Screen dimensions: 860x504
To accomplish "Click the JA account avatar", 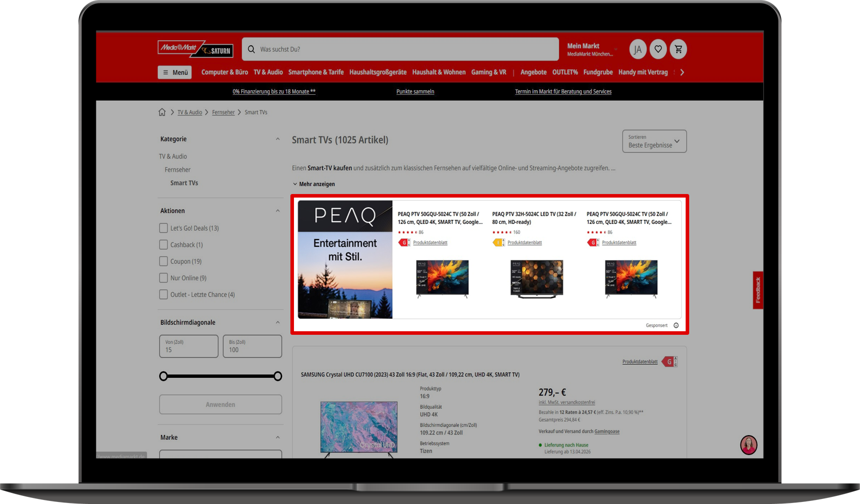I will pos(638,49).
